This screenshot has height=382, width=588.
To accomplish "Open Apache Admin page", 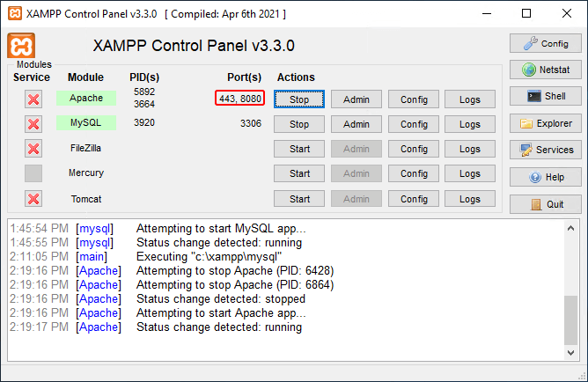I will (x=356, y=99).
